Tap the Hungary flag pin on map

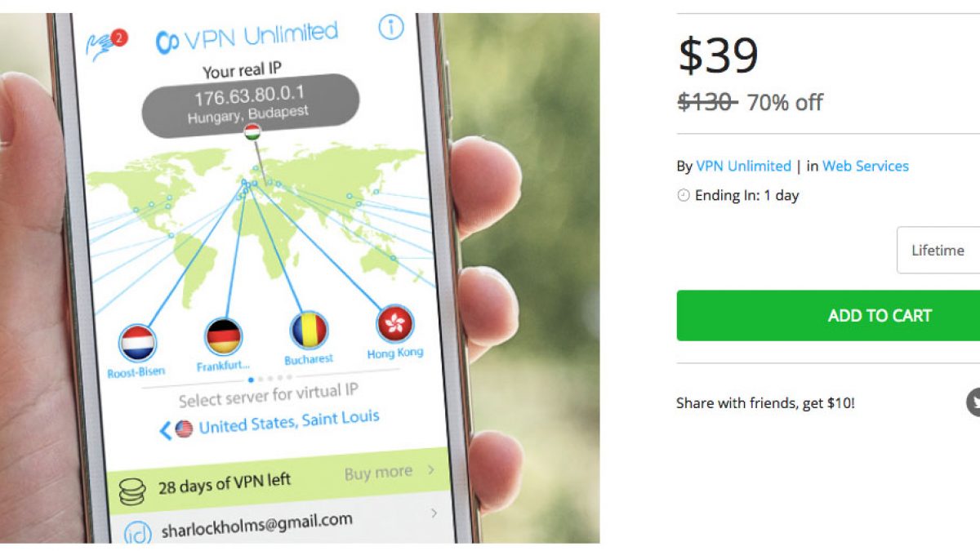point(252,131)
